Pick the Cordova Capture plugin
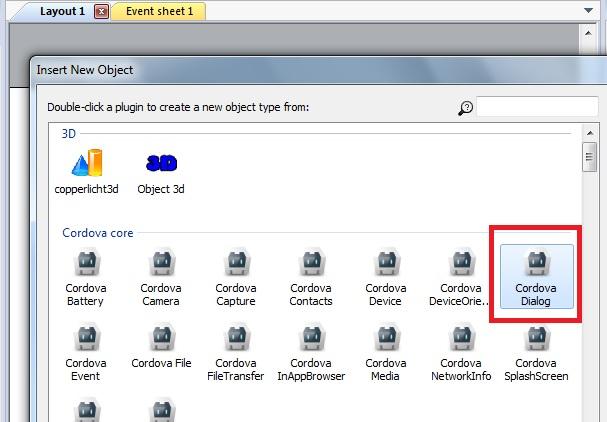Screen dimensions: 607x422 236,277
